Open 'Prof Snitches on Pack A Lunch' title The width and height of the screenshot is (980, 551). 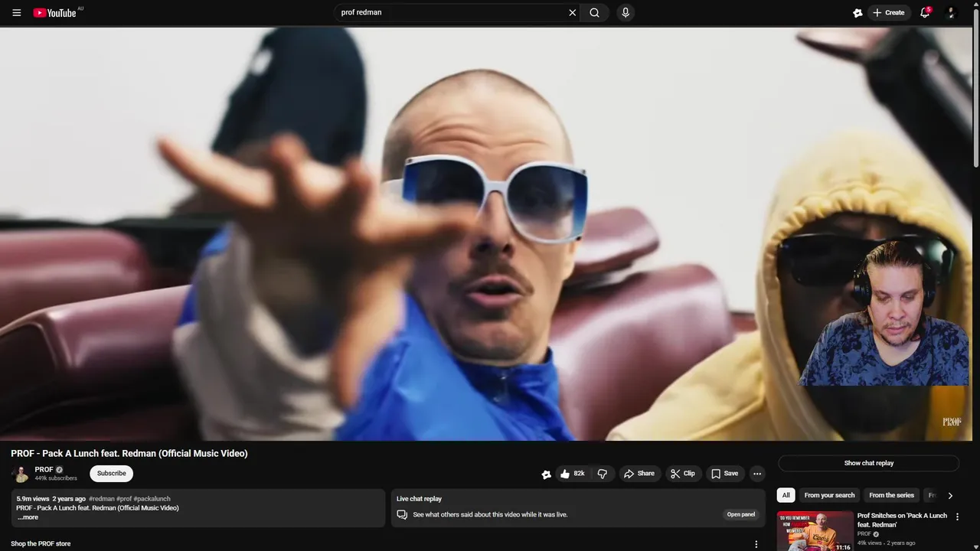tap(902, 520)
